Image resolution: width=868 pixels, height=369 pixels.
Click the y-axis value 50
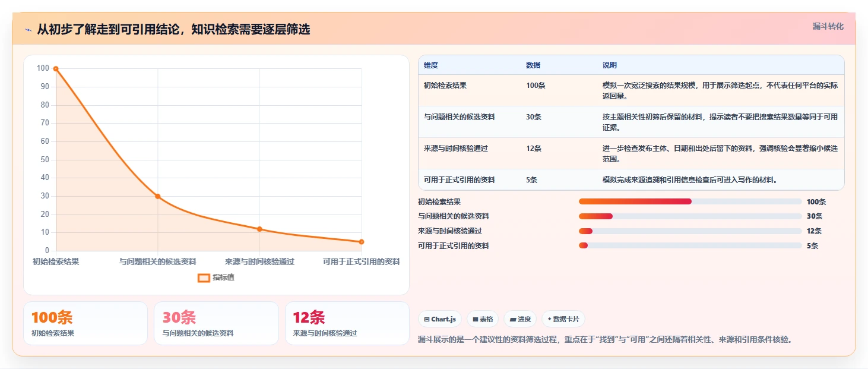pyautogui.click(x=45, y=160)
